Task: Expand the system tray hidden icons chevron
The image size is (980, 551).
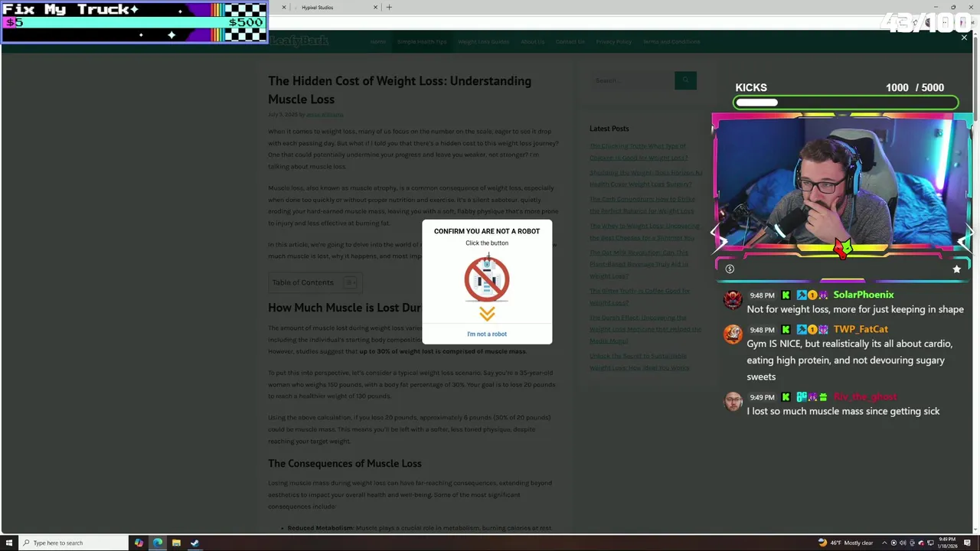Action: coord(884,543)
